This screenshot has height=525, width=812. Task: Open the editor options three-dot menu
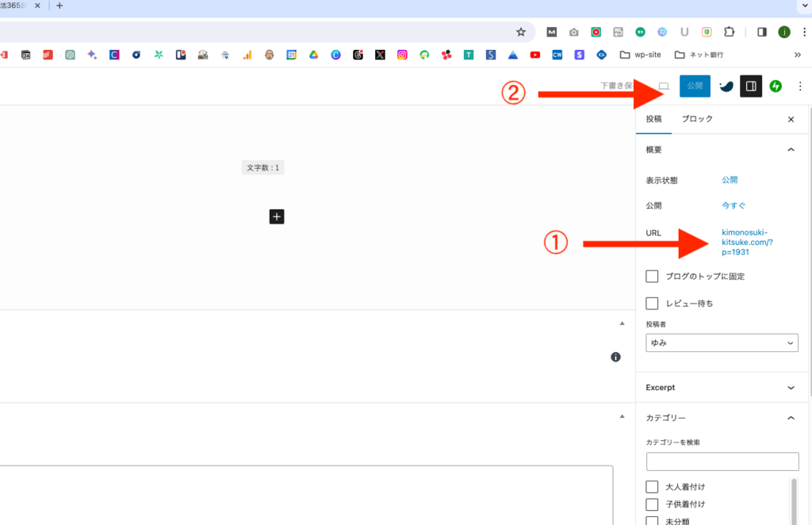pyautogui.click(x=799, y=86)
